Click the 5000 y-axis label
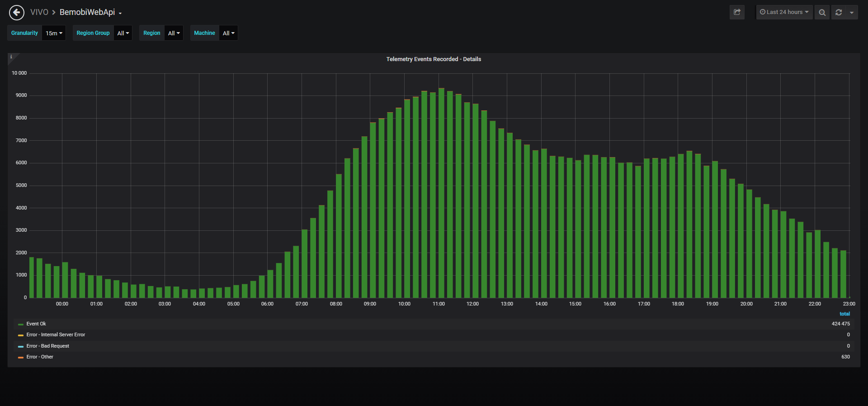 [21, 186]
